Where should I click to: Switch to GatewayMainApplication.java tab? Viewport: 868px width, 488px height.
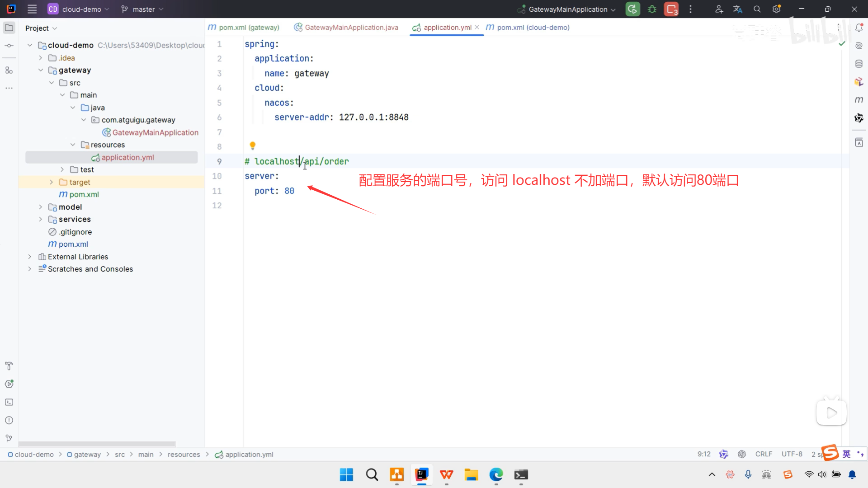[351, 28]
